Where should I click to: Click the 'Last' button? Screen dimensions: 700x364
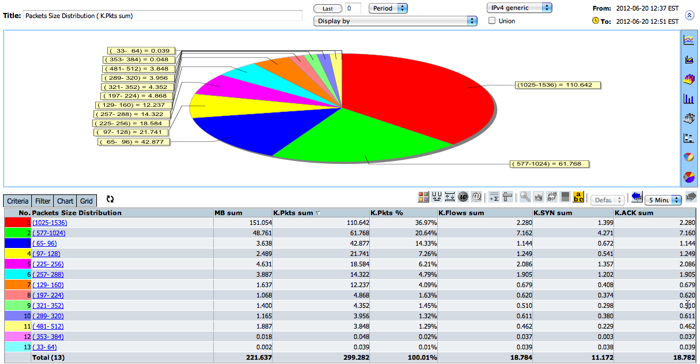[328, 8]
